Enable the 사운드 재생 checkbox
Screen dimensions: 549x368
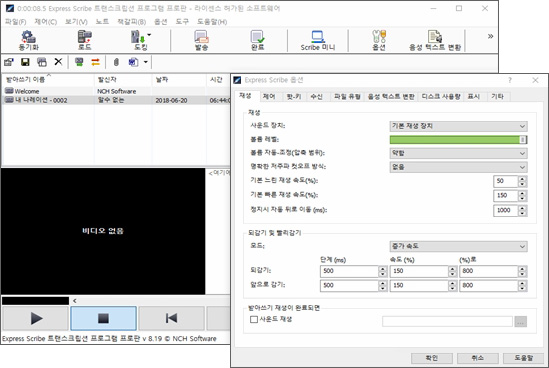coord(254,319)
